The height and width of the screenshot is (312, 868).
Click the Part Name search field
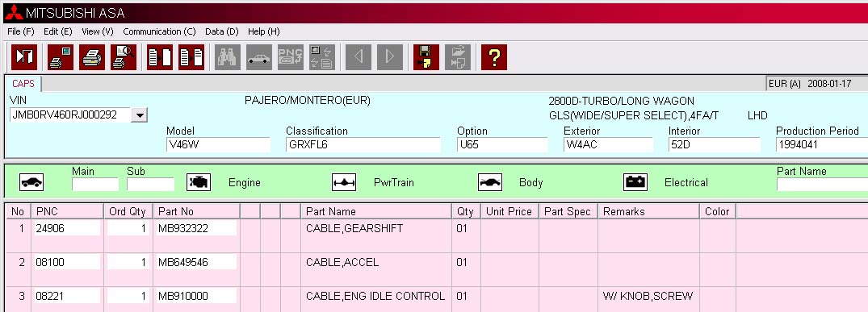point(822,184)
